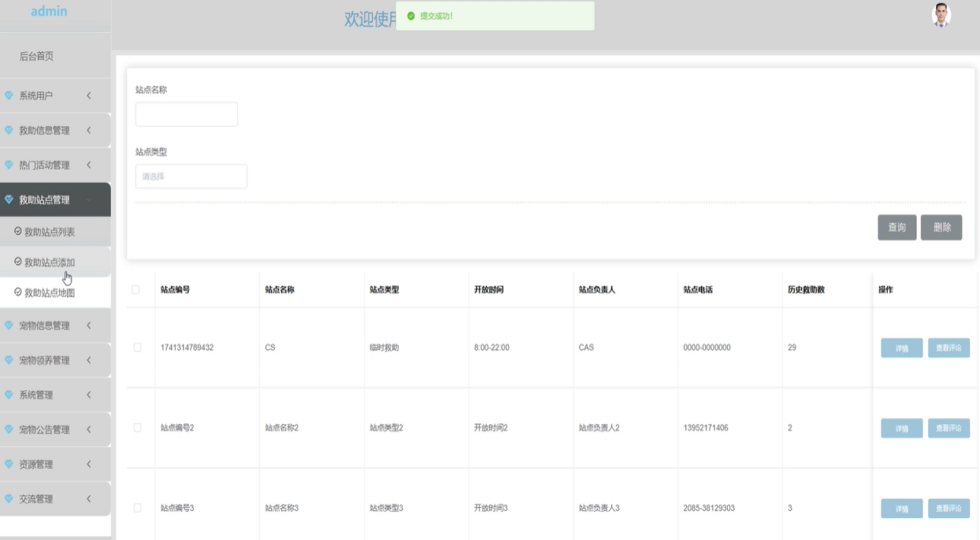980x540 pixels.
Task: Click the diamond icon beside 救助站点管理
Action: pyautogui.click(x=9, y=199)
